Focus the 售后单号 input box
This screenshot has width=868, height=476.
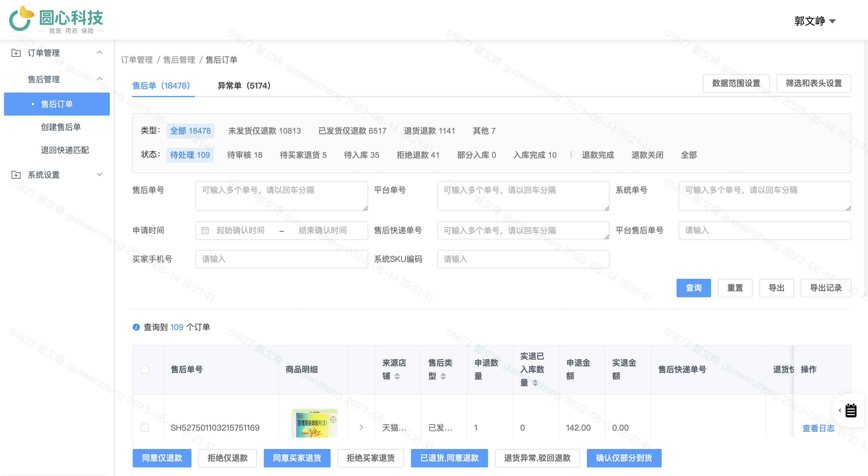282,196
